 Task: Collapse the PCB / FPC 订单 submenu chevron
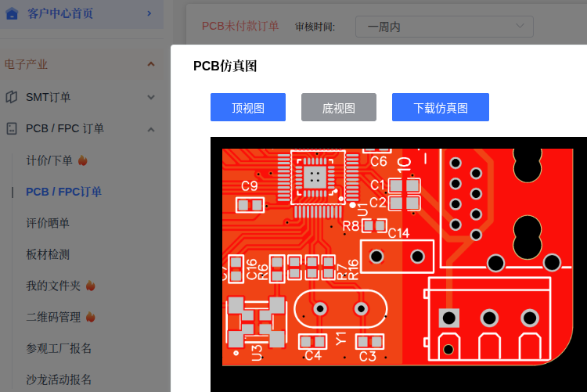[x=151, y=129]
